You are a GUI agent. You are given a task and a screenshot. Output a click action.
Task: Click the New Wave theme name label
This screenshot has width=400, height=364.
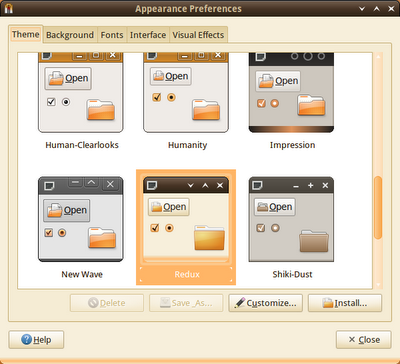pyautogui.click(x=82, y=274)
